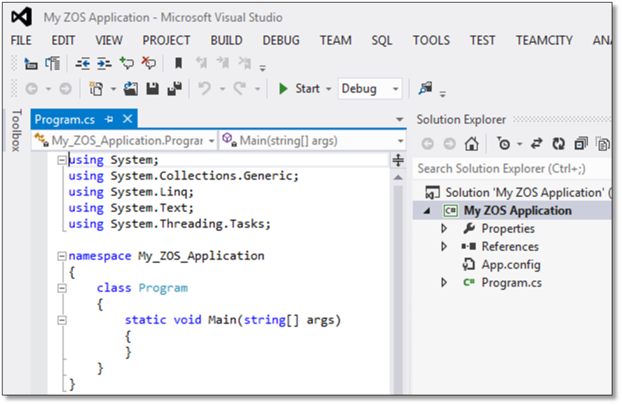Viewport: 622px width, 405px height.
Task: Uncomment the selected lines icon
Action: point(149,63)
